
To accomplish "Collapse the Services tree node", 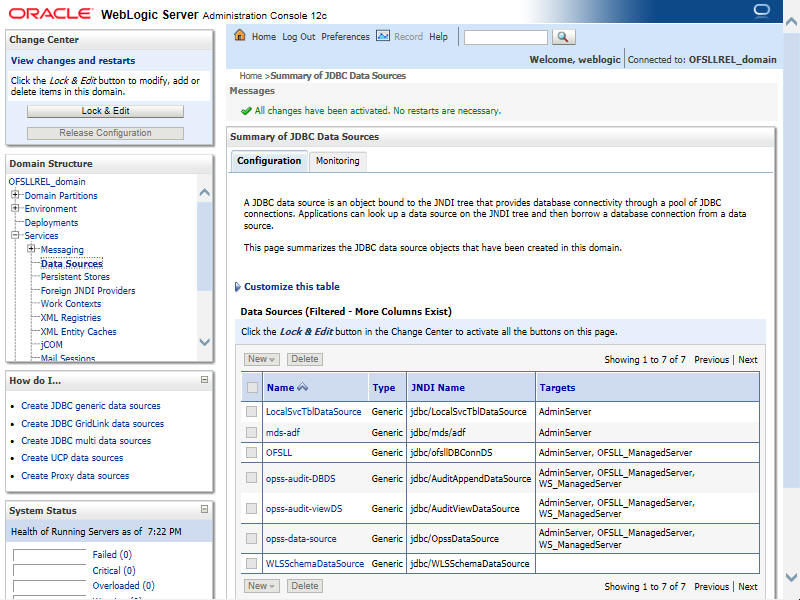I will click(x=15, y=235).
